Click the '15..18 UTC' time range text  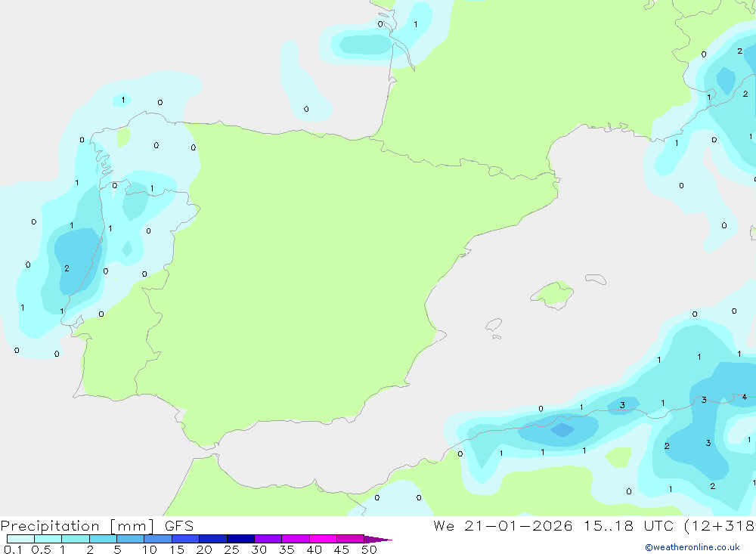[x=627, y=525]
